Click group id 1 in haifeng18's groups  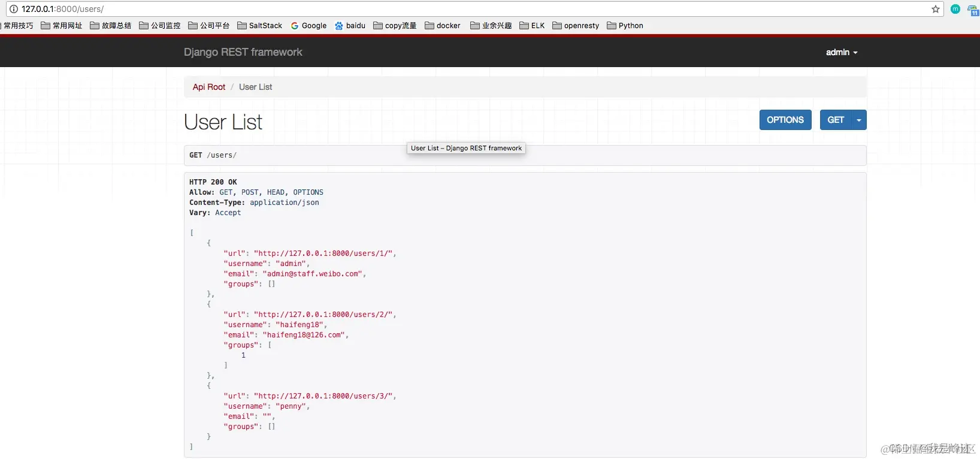pyautogui.click(x=243, y=355)
